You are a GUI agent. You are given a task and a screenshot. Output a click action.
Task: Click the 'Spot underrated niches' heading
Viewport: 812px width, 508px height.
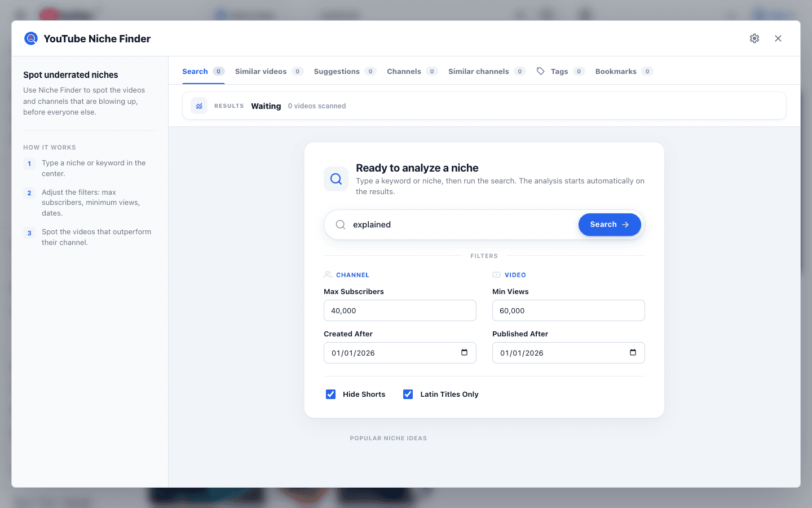point(70,75)
